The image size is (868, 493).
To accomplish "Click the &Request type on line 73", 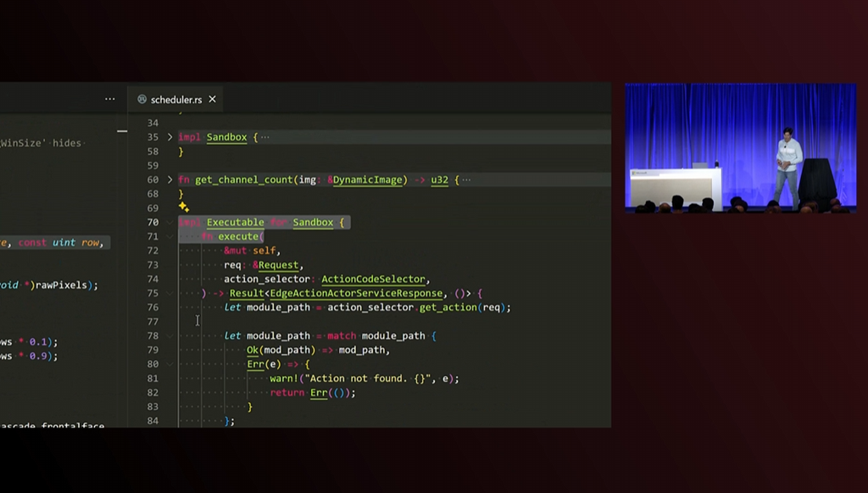I will click(x=275, y=265).
